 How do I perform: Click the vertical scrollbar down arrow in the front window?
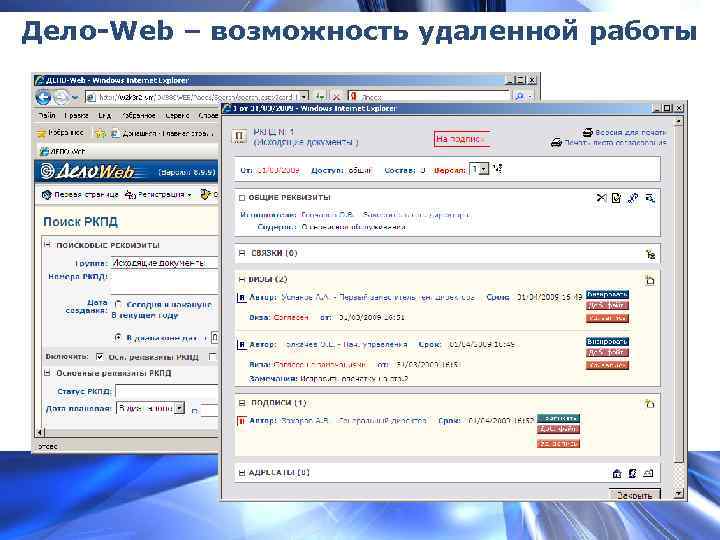[x=679, y=493]
